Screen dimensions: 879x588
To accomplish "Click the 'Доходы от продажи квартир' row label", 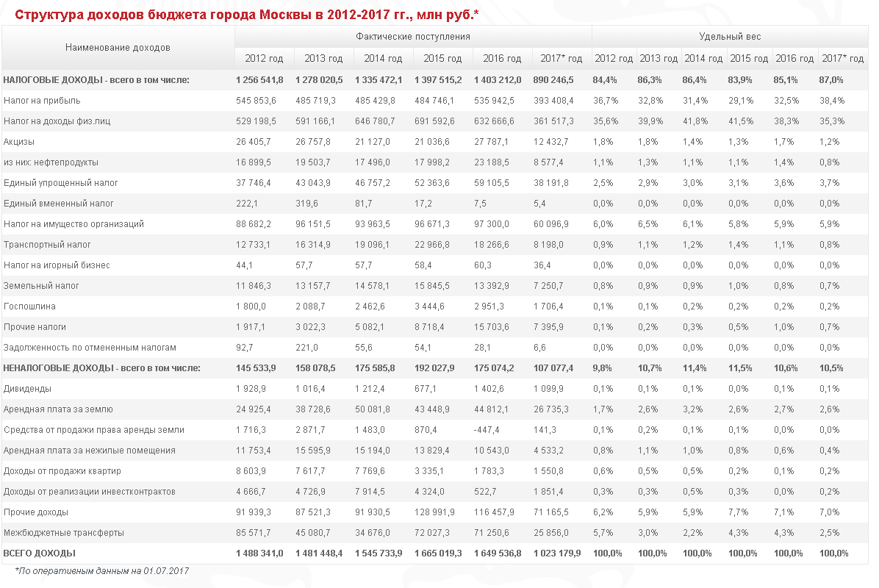I will click(x=62, y=471).
